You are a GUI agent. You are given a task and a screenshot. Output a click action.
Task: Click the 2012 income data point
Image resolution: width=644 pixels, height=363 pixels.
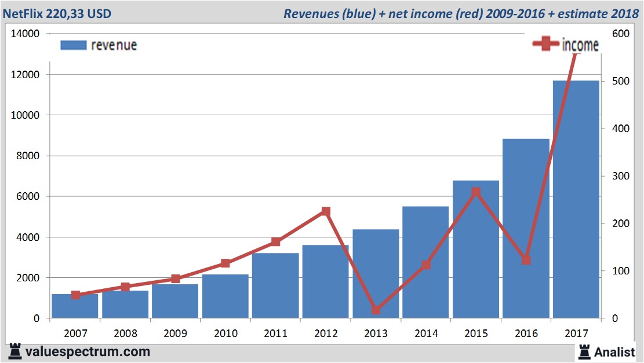click(x=326, y=212)
